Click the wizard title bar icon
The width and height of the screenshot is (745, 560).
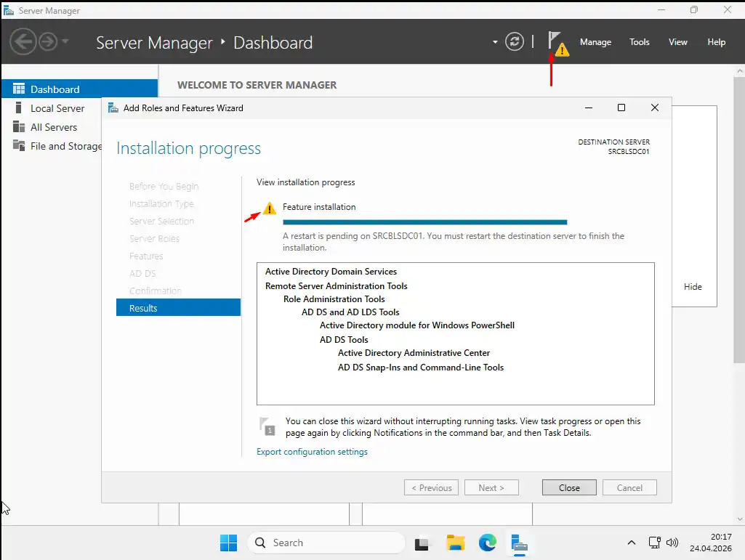[113, 107]
